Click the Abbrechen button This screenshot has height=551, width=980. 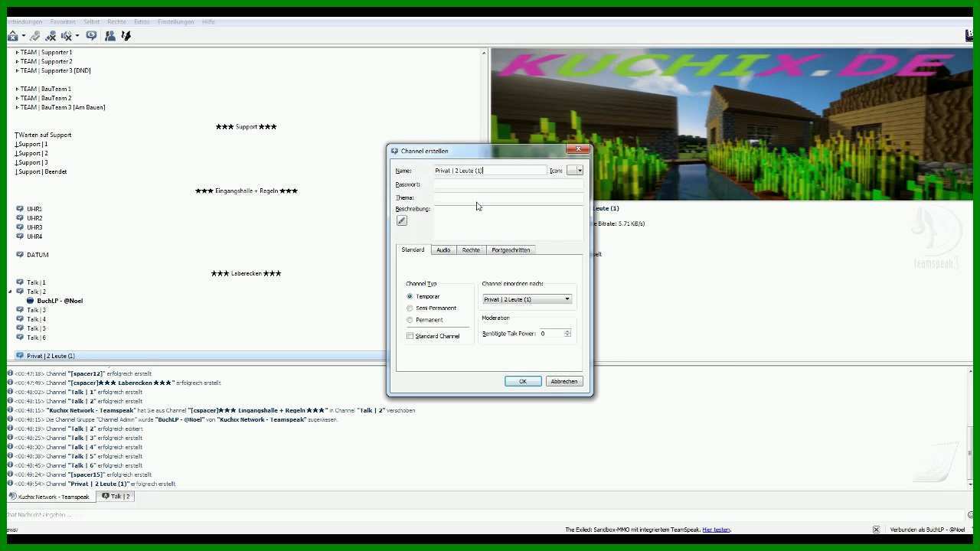(x=564, y=381)
